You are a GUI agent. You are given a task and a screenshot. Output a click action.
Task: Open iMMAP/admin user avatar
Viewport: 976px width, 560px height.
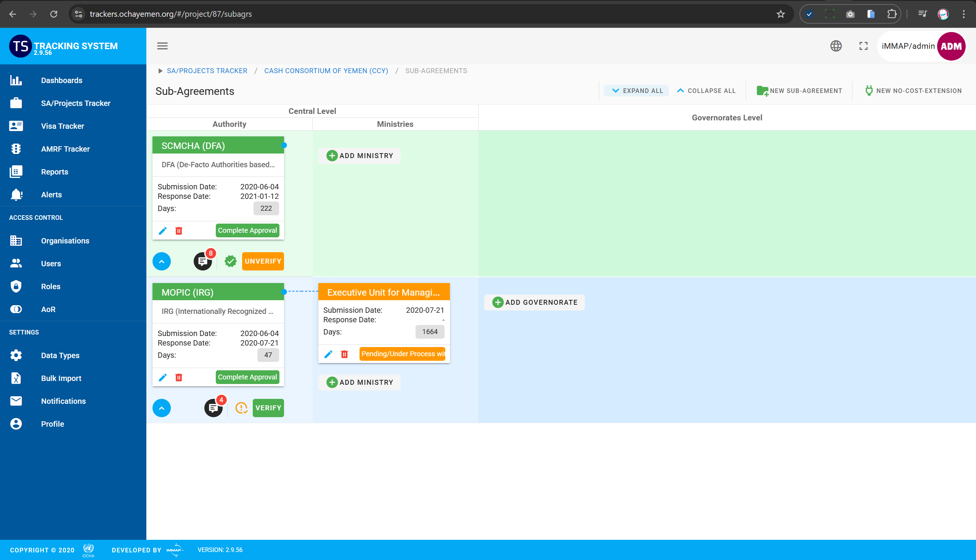point(951,46)
